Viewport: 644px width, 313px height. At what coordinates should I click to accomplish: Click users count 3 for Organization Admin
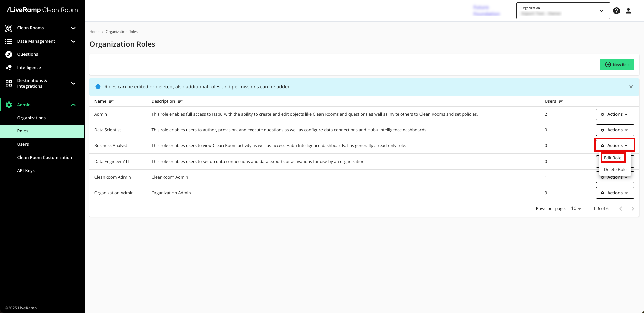click(546, 193)
